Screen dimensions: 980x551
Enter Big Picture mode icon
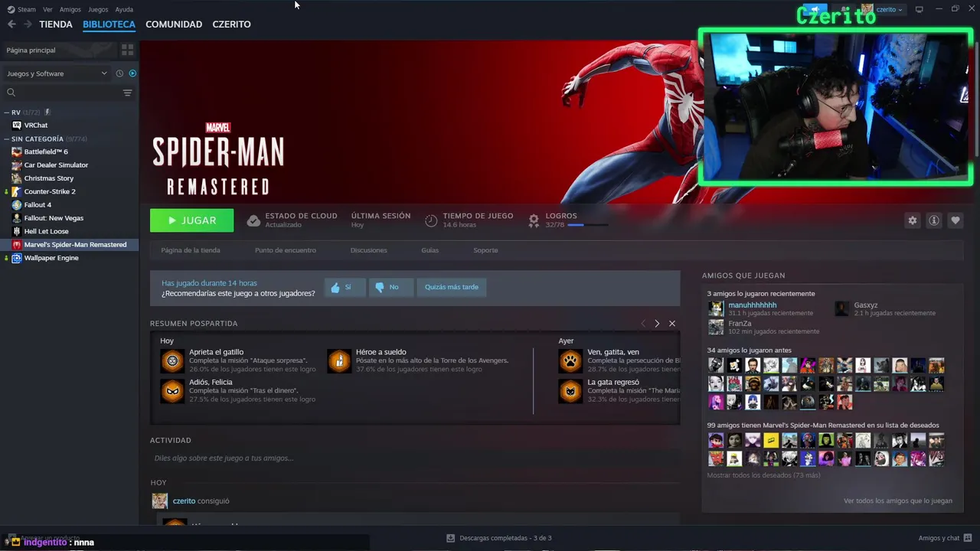click(920, 9)
